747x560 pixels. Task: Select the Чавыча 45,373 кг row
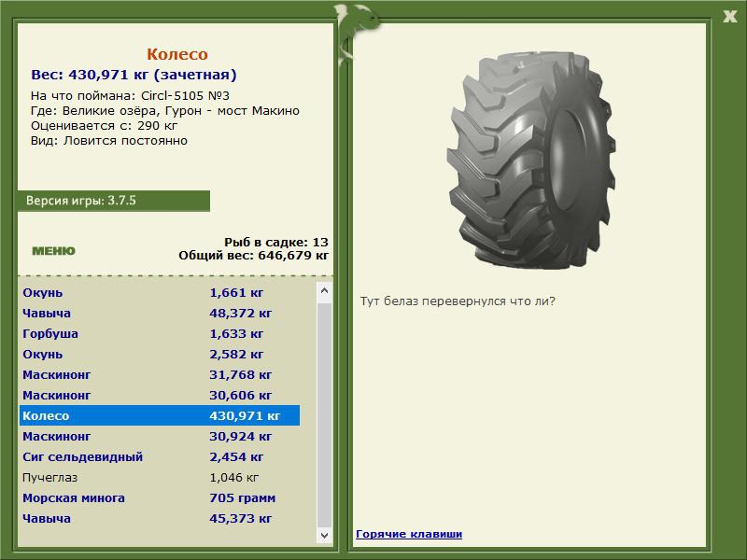click(x=160, y=518)
